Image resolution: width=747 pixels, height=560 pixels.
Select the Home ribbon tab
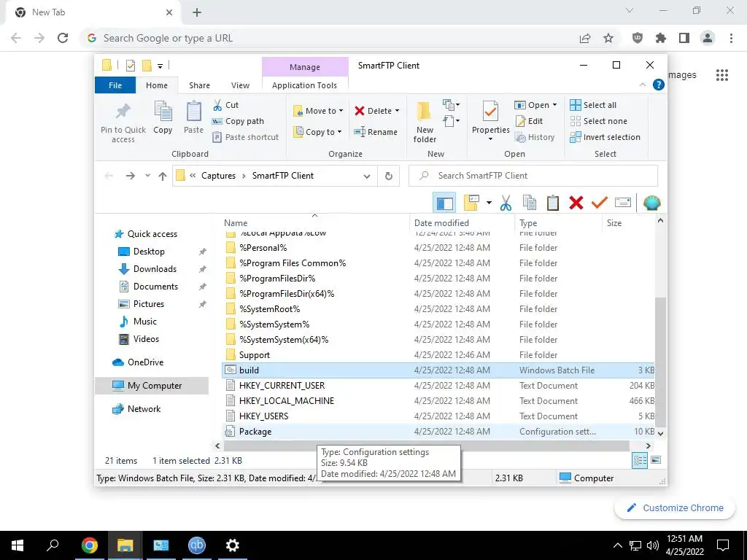(x=157, y=85)
